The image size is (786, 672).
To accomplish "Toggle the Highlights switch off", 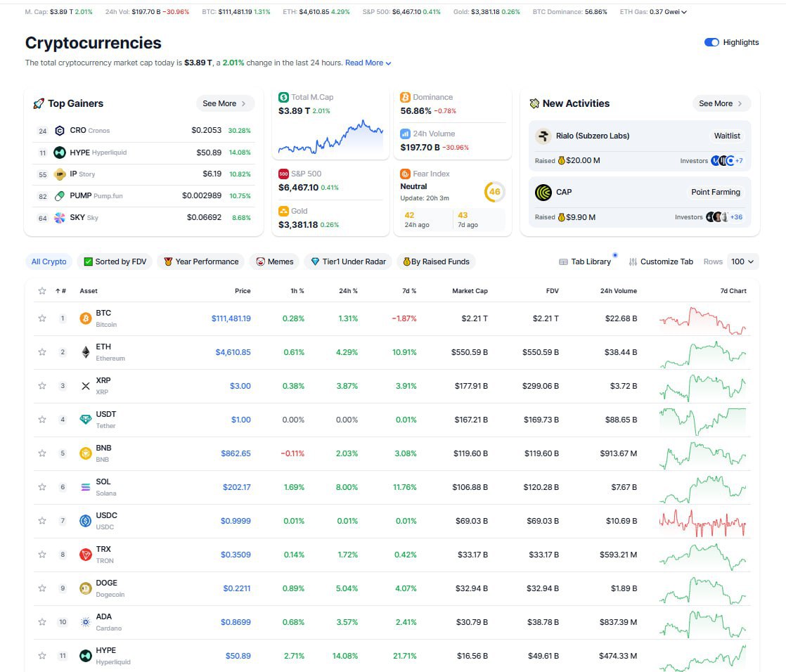I will (x=711, y=42).
